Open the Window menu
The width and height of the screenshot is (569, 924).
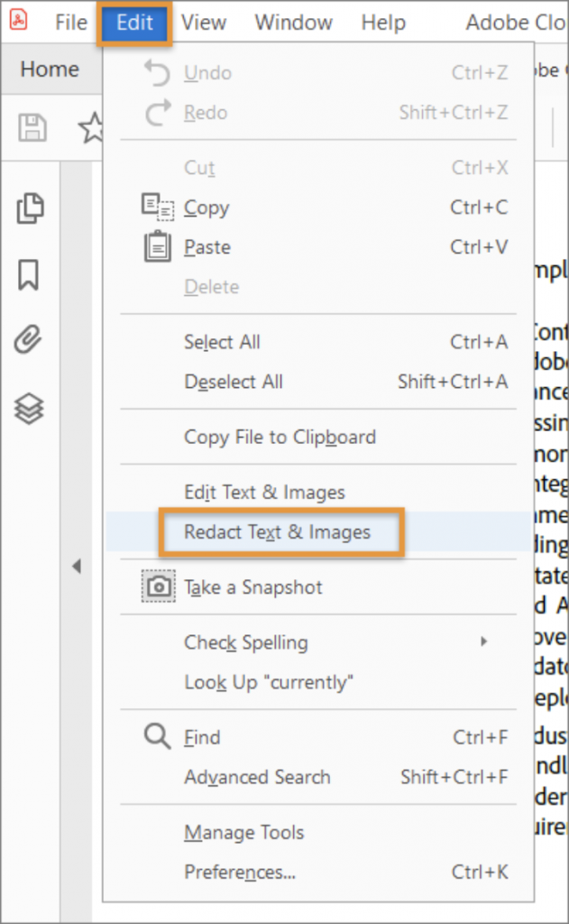pos(293,23)
